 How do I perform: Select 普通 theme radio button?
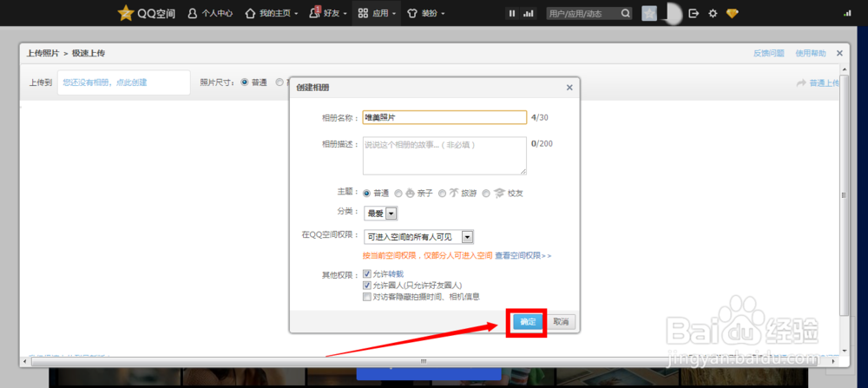(x=366, y=194)
